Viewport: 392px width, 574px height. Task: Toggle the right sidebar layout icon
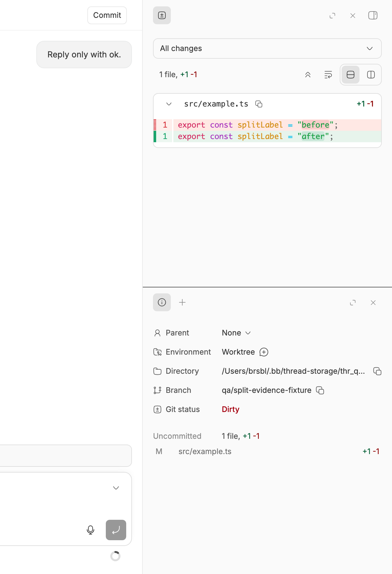click(373, 15)
